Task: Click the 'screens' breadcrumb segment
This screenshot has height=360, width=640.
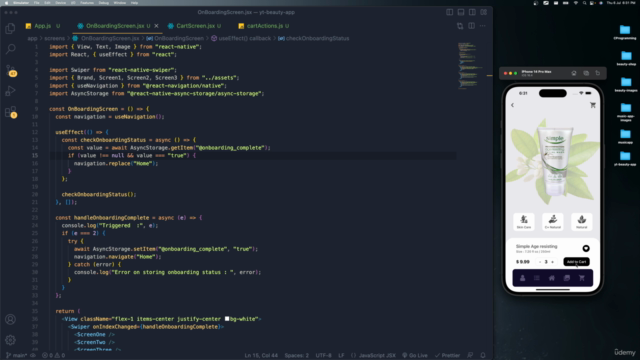Action: (55, 38)
